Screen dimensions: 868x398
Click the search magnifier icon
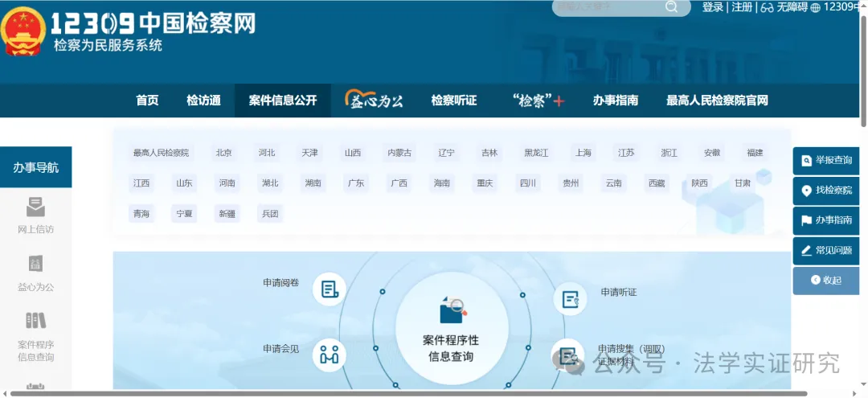tap(671, 7)
